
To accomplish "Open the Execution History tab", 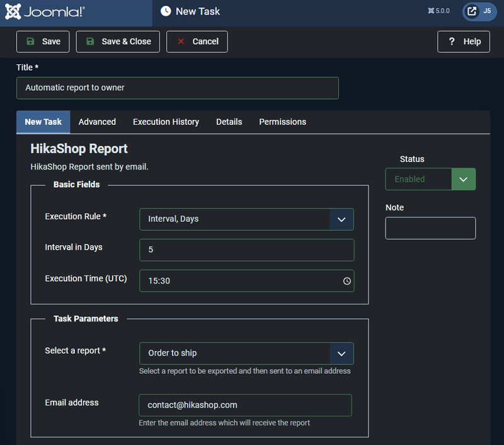I will 166,122.
